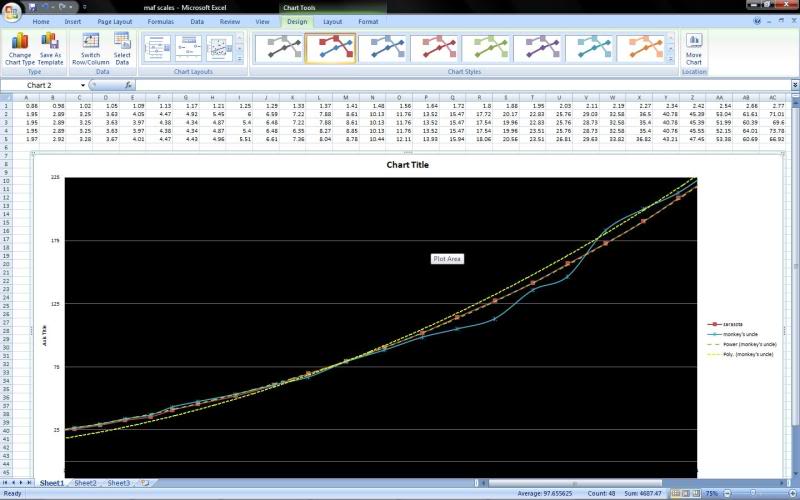
Task: Choose the first chart layout thumbnail
Action: 157,48
